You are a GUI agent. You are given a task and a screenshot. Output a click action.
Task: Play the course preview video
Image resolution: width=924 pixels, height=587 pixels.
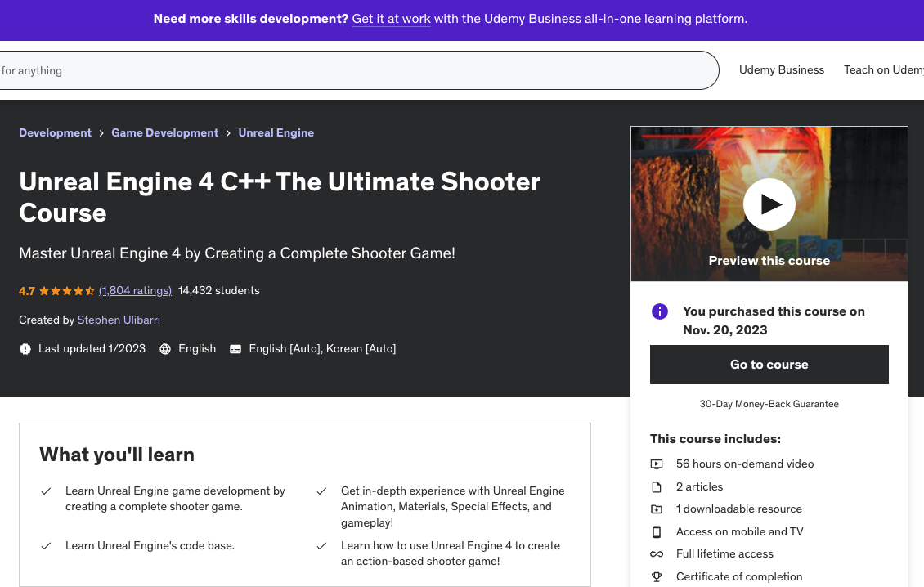[x=769, y=204]
